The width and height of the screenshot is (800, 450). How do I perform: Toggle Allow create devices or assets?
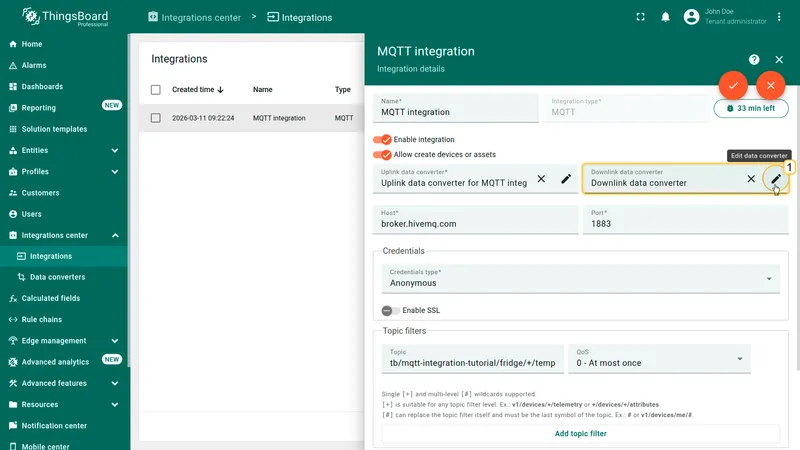pyautogui.click(x=382, y=155)
